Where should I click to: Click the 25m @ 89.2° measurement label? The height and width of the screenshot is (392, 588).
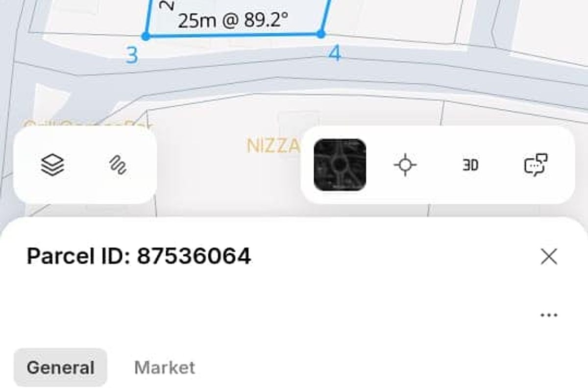pyautogui.click(x=233, y=21)
